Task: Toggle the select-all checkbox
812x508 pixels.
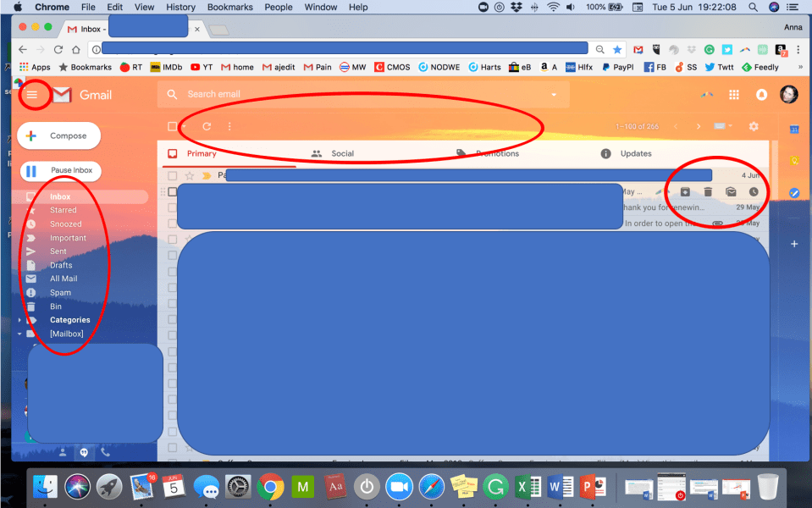Action: (x=173, y=125)
